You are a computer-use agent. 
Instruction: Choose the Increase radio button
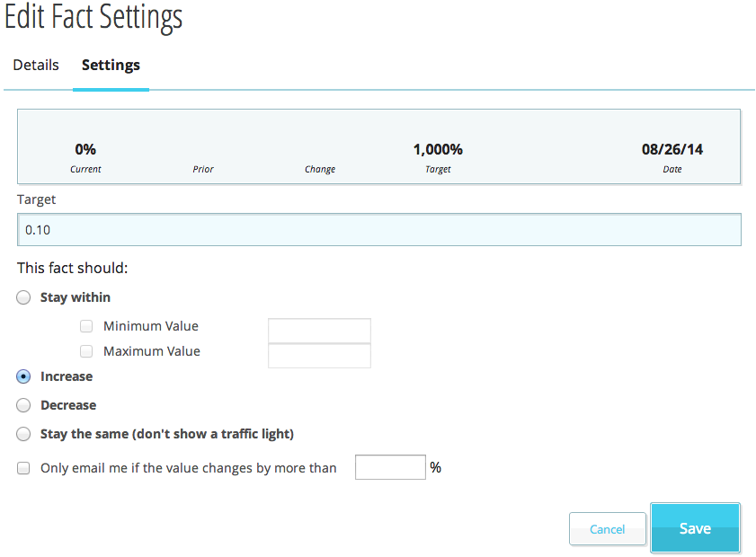24,376
